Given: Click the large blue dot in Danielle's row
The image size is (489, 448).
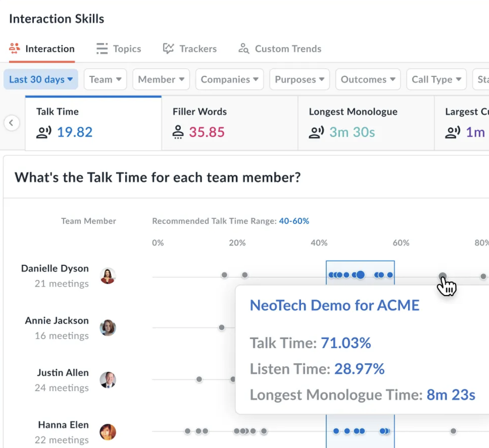Looking at the screenshot, I should pyautogui.click(x=361, y=275).
